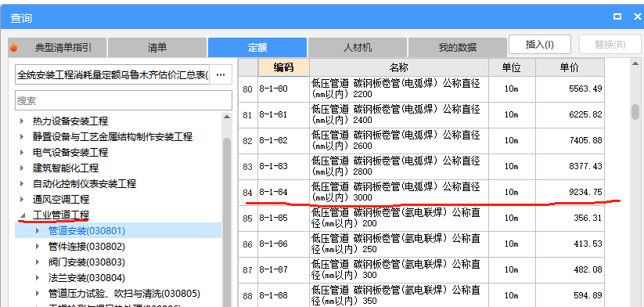Viewport: 644px width, 307px height.
Task: Click the name cell ending in 3000
Action: (399, 193)
